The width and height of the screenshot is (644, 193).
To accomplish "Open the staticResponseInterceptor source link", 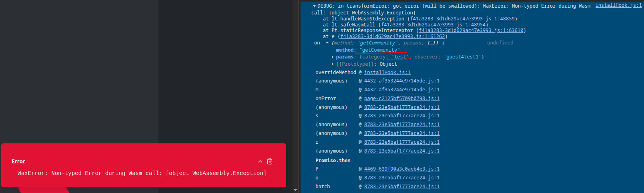I will pyautogui.click(x=471, y=30).
